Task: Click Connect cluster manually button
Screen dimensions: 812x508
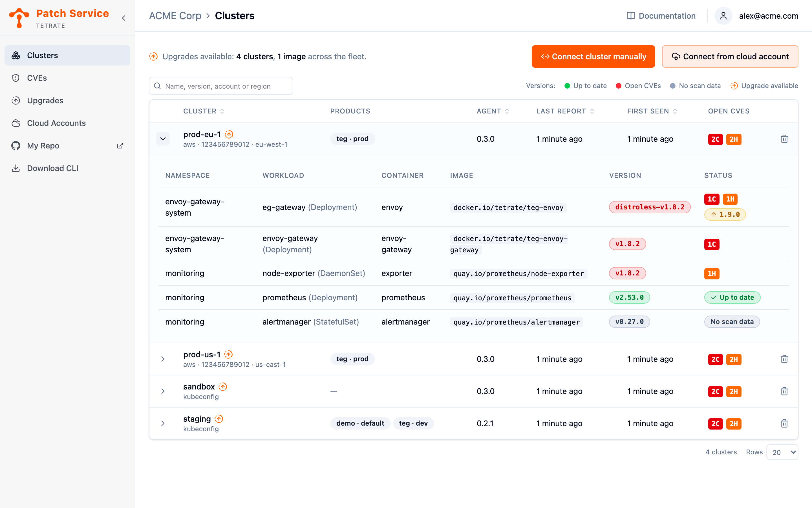Action: click(x=593, y=56)
